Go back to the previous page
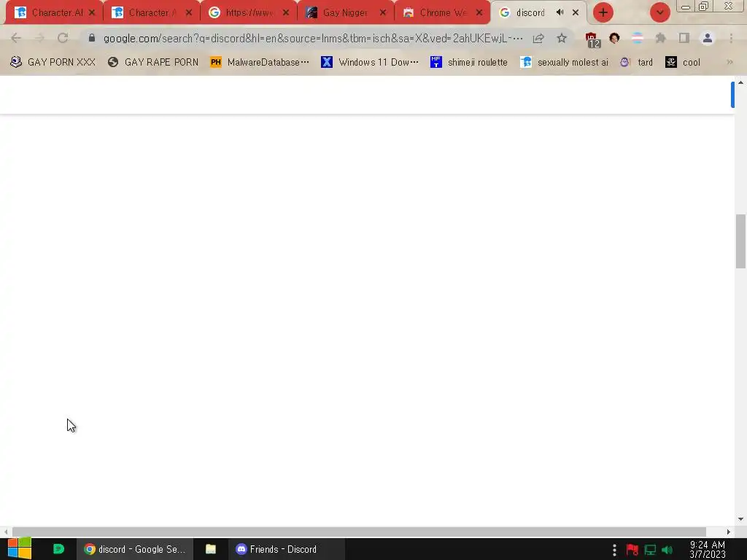Screen dimensions: 747x560 tap(16, 38)
